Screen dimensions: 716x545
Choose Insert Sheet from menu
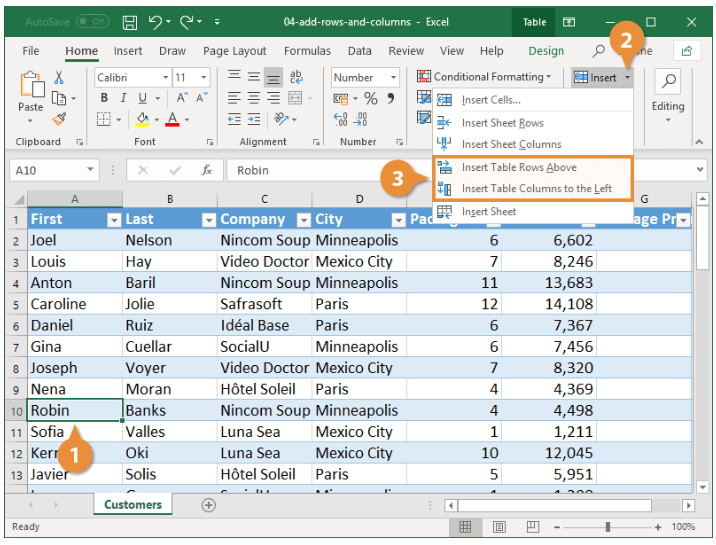[x=532, y=212]
